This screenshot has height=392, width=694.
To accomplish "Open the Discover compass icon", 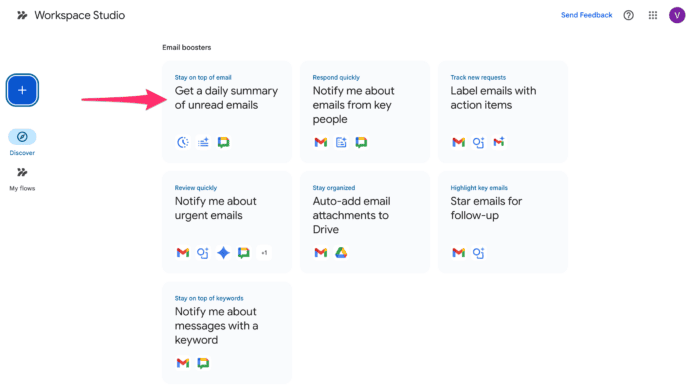I will (x=22, y=137).
